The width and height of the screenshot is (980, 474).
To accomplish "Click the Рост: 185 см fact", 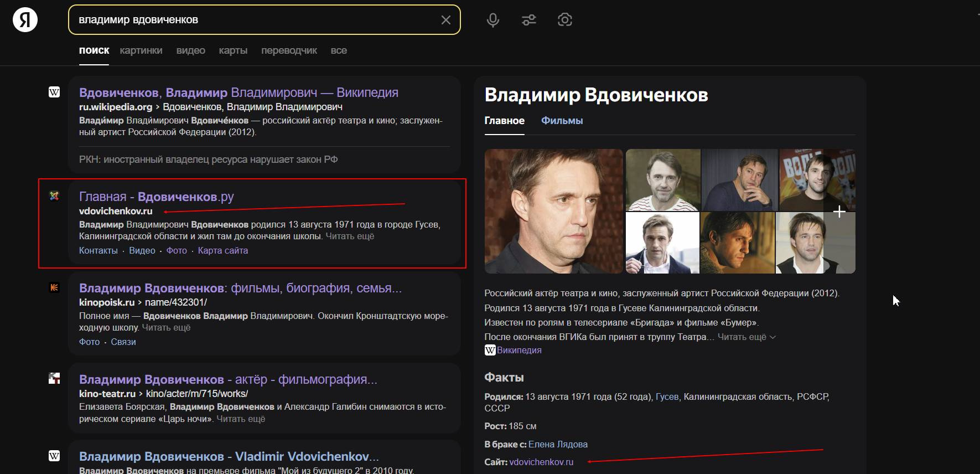I will [510, 426].
